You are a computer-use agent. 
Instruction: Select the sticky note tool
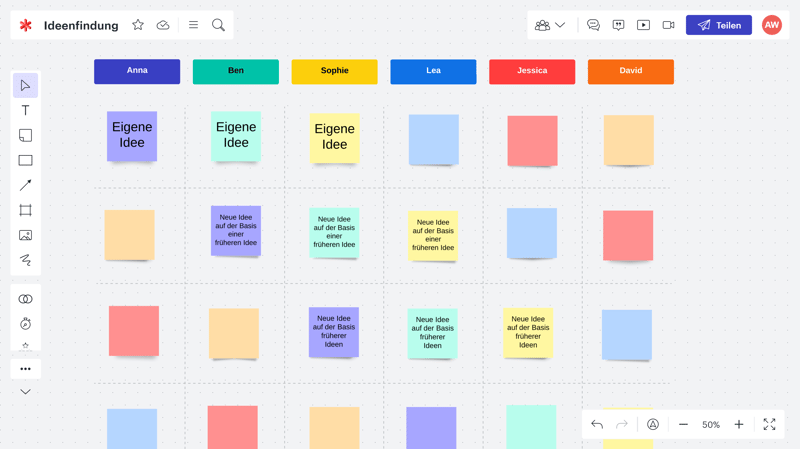tap(25, 135)
